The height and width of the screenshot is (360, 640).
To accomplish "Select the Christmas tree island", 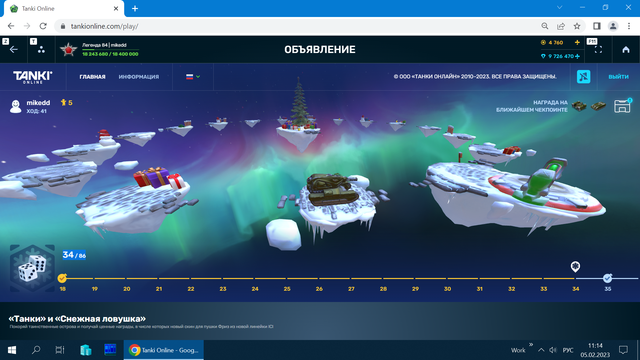I will tap(300, 114).
